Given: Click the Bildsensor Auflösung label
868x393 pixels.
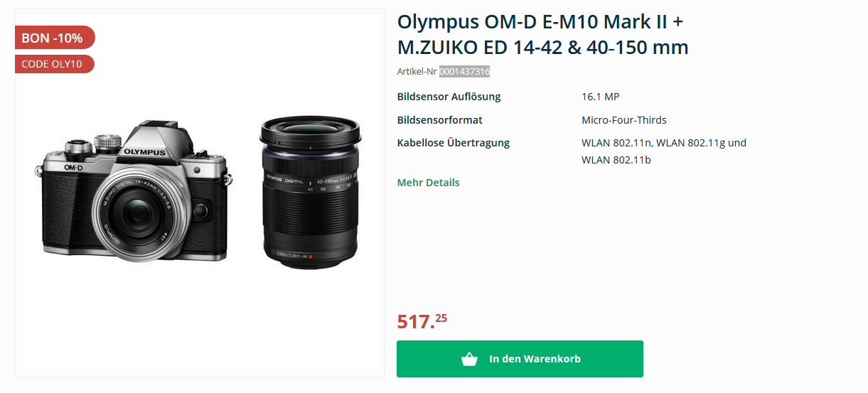Looking at the screenshot, I should (x=449, y=97).
